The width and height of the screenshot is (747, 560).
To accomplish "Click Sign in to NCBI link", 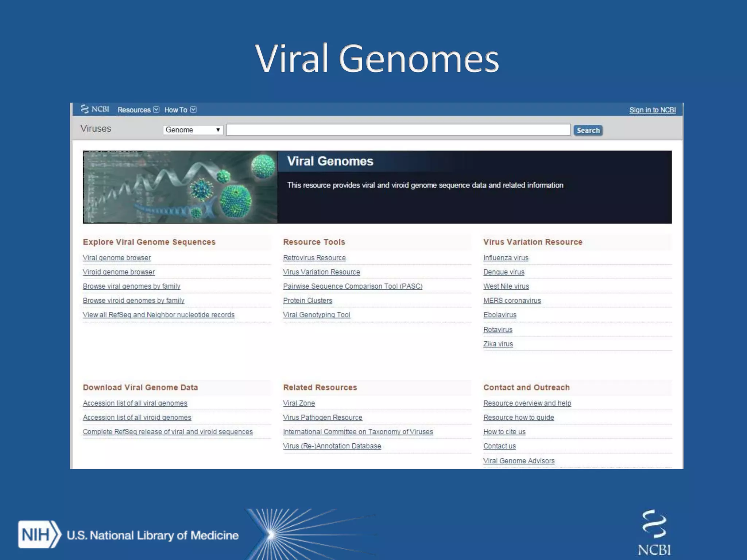I will coord(652,110).
